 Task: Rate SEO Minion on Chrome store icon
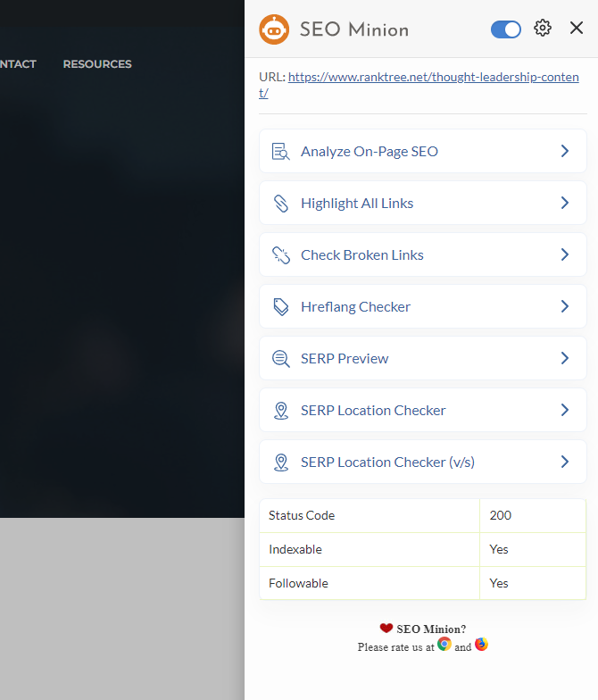click(444, 645)
